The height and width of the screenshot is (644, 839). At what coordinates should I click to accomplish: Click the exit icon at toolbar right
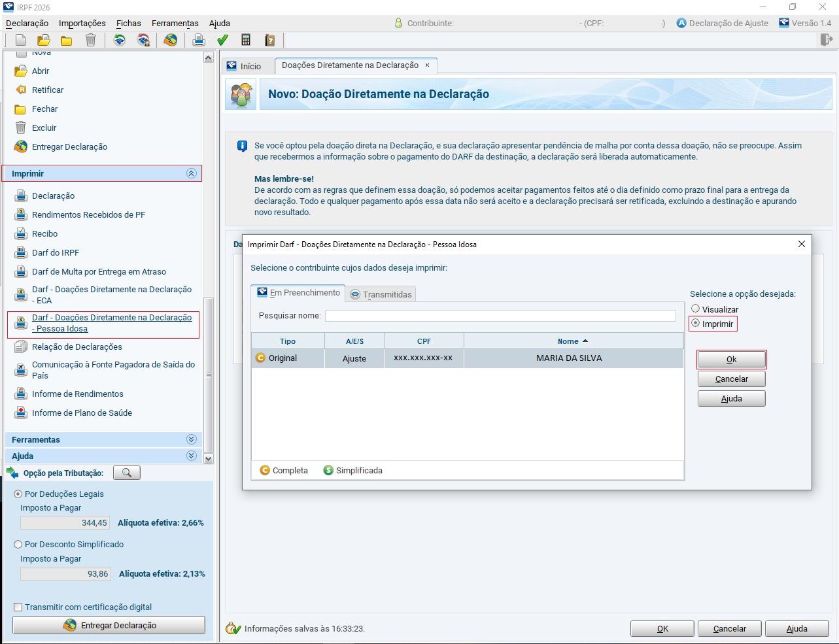pyautogui.click(x=826, y=41)
